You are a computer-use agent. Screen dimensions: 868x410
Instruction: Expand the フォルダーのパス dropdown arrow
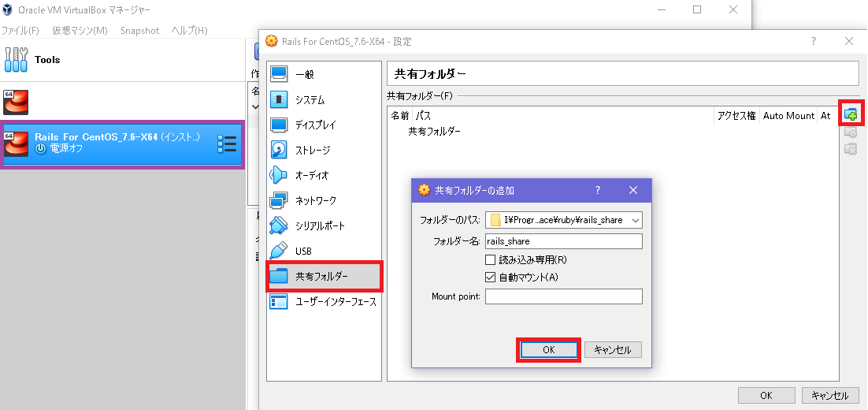click(635, 220)
